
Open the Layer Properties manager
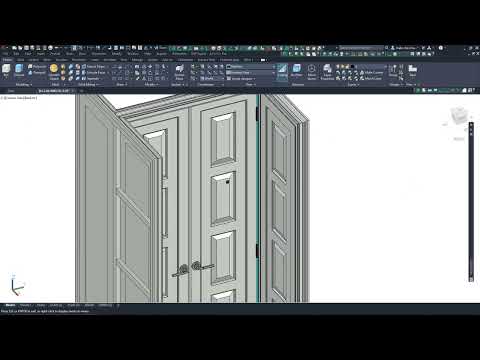pos(327,72)
